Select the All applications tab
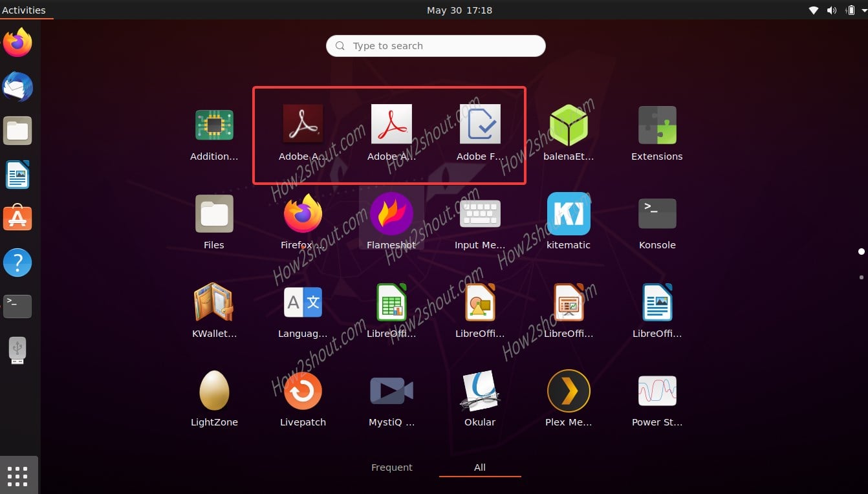The width and height of the screenshot is (868, 494). (x=479, y=467)
